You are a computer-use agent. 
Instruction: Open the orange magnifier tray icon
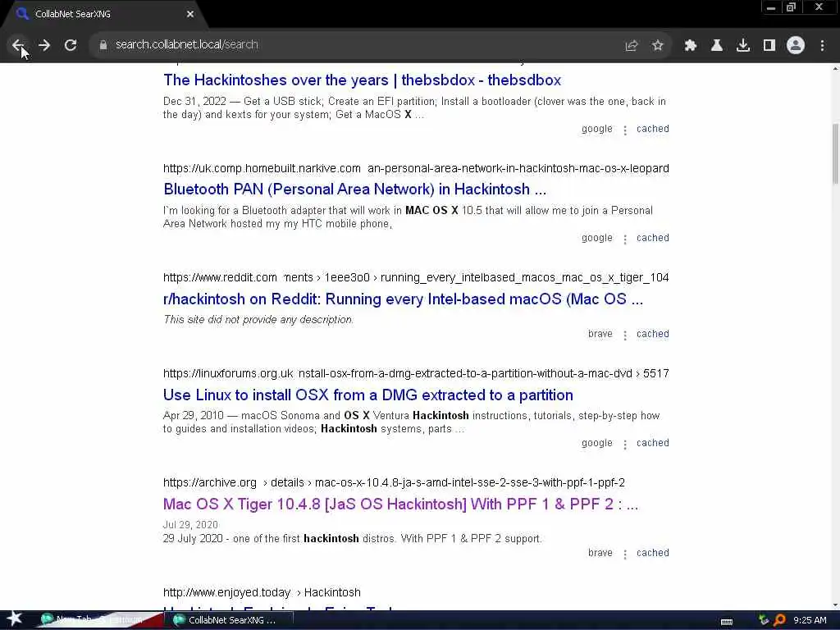pos(780,620)
